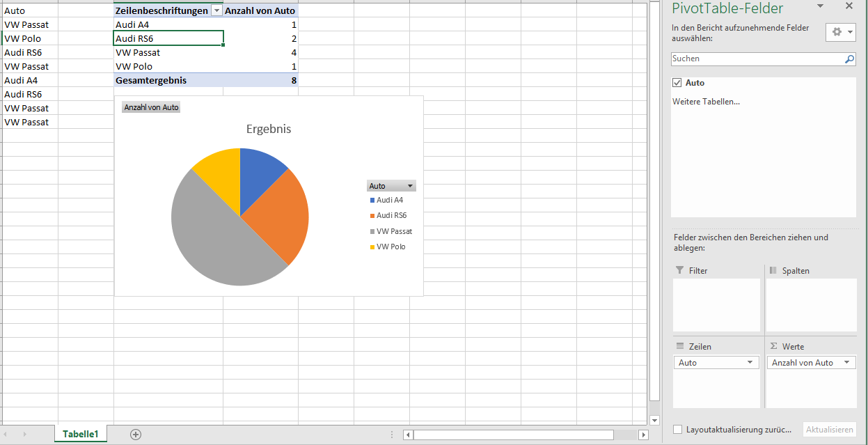Viewport: 868px width, 445px height.
Task: Select the VW Passat count cell showing 4
Action: (x=261, y=52)
